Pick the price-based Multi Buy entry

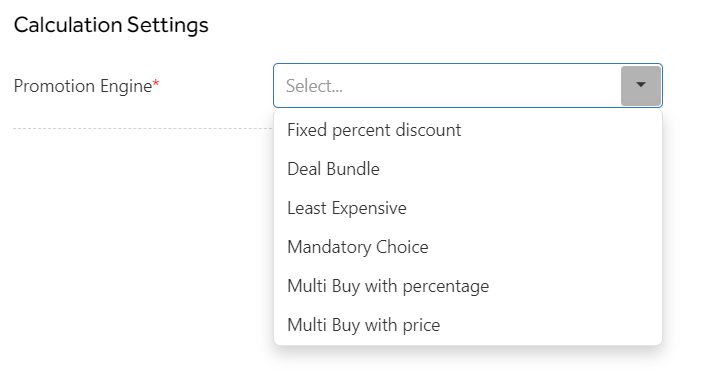coord(468,325)
